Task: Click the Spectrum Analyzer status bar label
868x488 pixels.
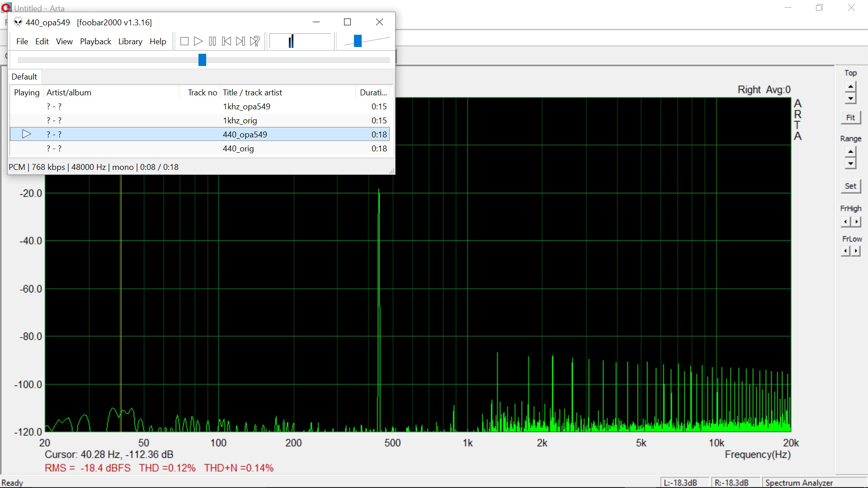Action: pyautogui.click(x=799, y=483)
